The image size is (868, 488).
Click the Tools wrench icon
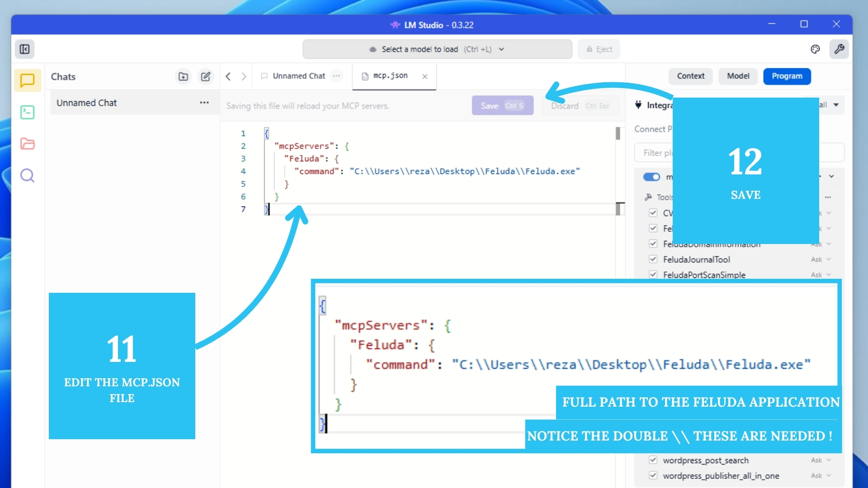[x=648, y=197]
